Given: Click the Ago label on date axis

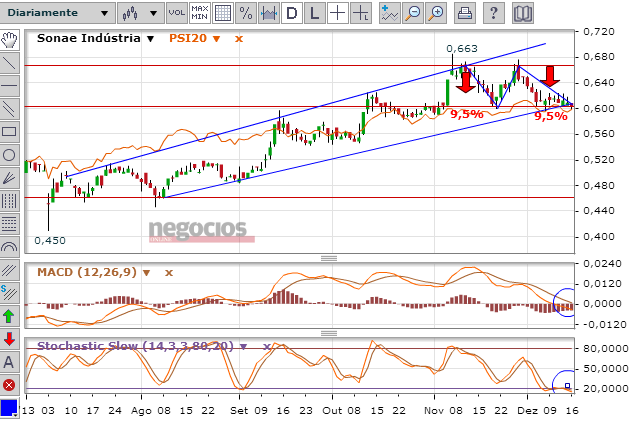Looking at the screenshot, I should (141, 411).
